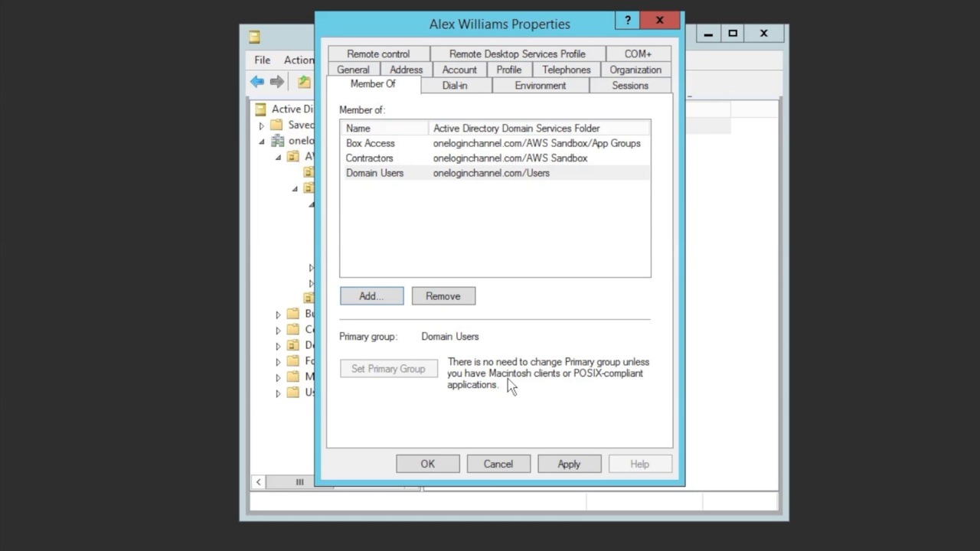Expand the Us... folder node arrow

[x=279, y=393]
